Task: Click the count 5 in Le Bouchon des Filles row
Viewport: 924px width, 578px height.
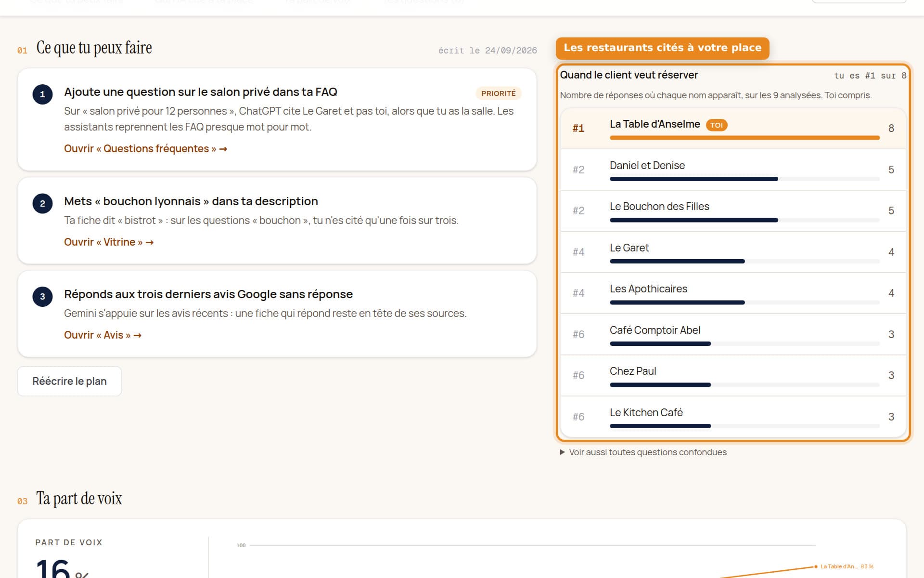Action: [x=891, y=210]
